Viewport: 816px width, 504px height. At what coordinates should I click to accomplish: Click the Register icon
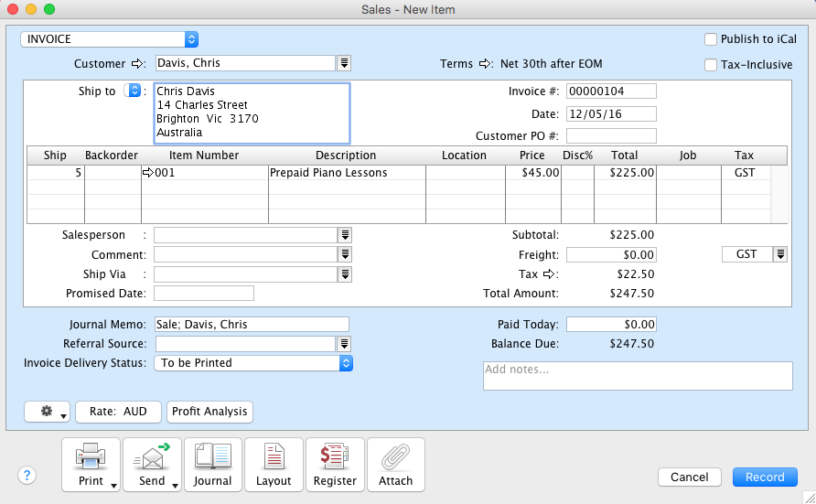coord(334,464)
